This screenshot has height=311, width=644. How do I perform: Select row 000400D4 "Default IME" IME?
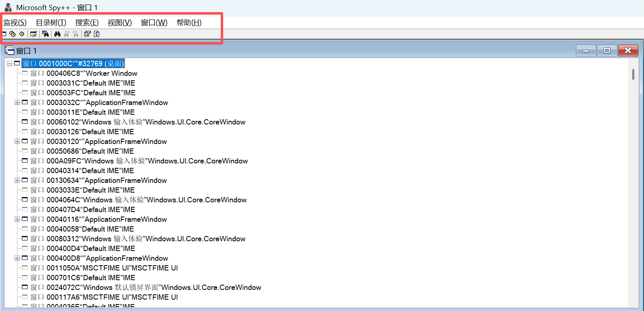tap(83, 249)
